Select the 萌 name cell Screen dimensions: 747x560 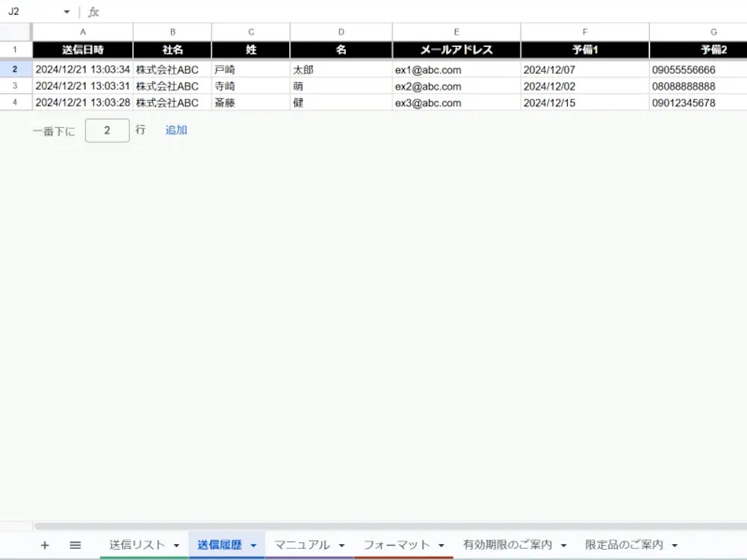point(341,86)
